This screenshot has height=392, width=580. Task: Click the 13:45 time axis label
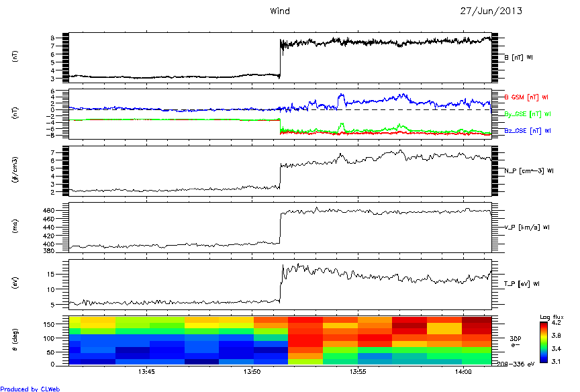point(146,372)
